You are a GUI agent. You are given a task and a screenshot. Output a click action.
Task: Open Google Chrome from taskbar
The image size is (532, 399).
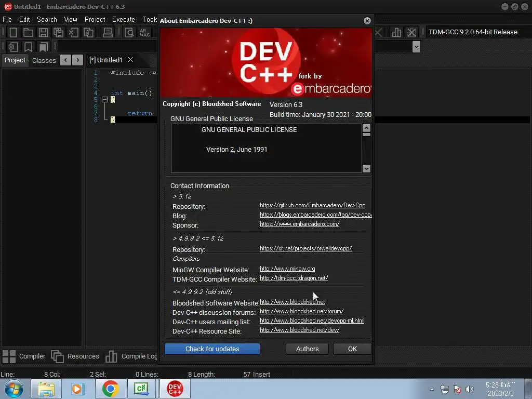(110, 389)
